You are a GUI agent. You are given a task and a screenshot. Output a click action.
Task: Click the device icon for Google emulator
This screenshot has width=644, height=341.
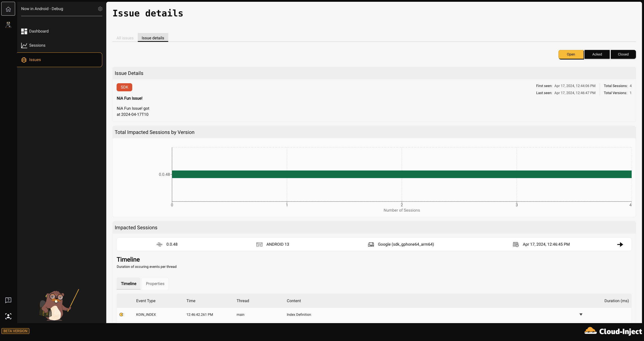pos(370,244)
